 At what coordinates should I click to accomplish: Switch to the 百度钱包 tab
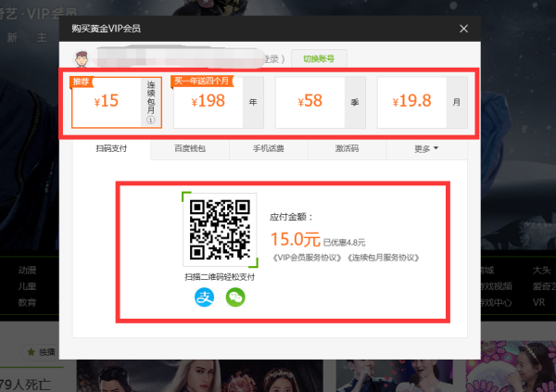click(190, 148)
